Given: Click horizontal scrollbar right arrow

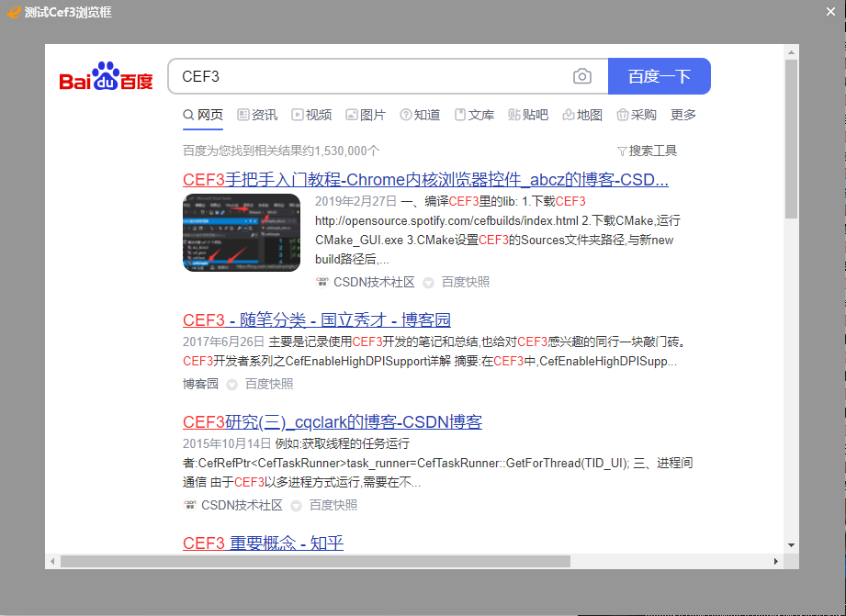Looking at the screenshot, I should (x=776, y=562).
